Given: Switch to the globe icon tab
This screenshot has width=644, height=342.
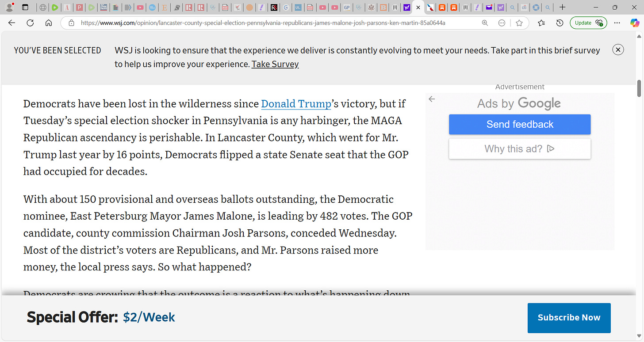Looking at the screenshot, I should coord(43,8).
